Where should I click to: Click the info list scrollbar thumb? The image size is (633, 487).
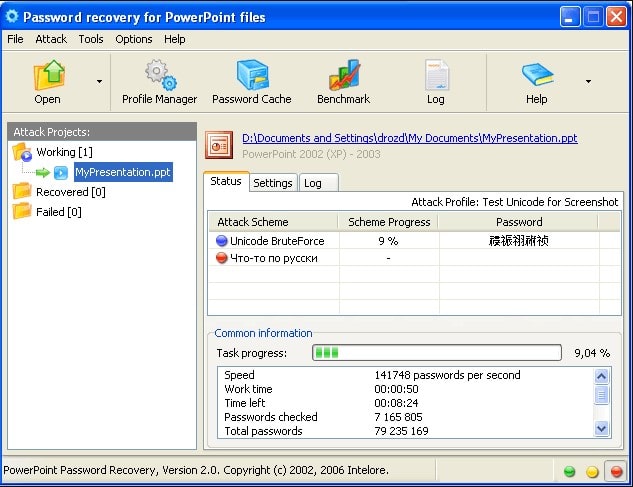602,395
